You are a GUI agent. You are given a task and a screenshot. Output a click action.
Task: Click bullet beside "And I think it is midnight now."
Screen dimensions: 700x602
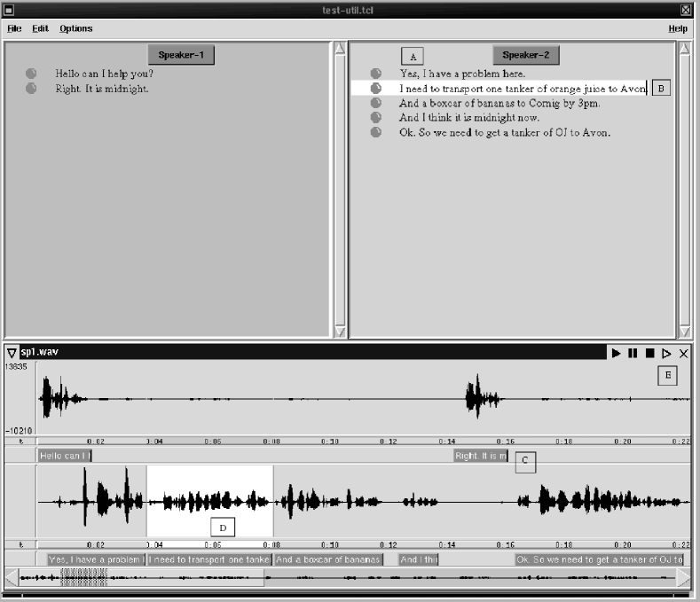376,117
